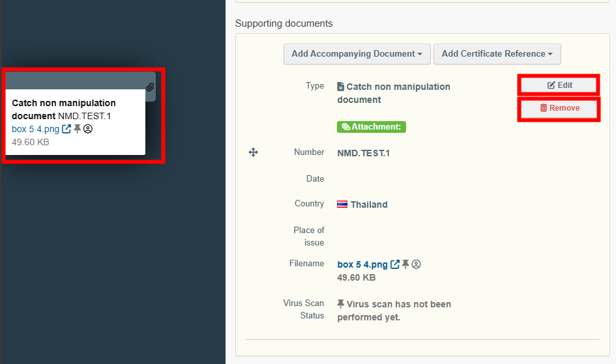Select the NMD.TEST.1 number value

pyautogui.click(x=363, y=154)
